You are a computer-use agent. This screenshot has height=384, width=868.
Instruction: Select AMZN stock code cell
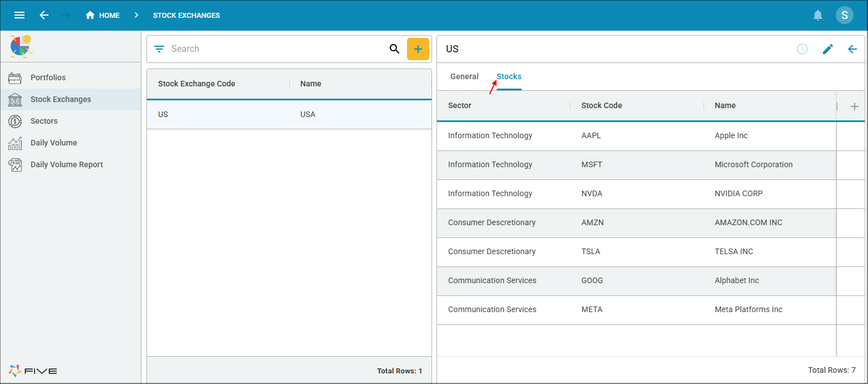coord(592,222)
